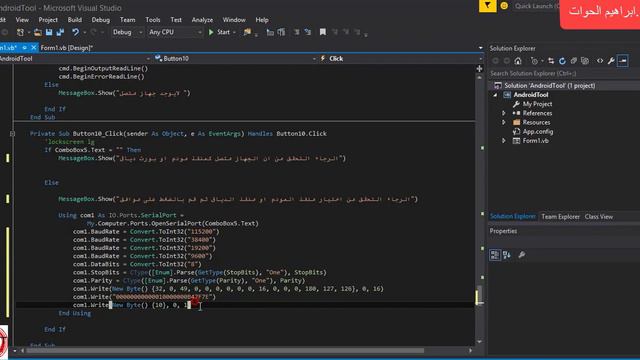Image resolution: width=640 pixels, height=360 pixels.
Task: Click the Save All toolbar icon
Action: (60, 32)
